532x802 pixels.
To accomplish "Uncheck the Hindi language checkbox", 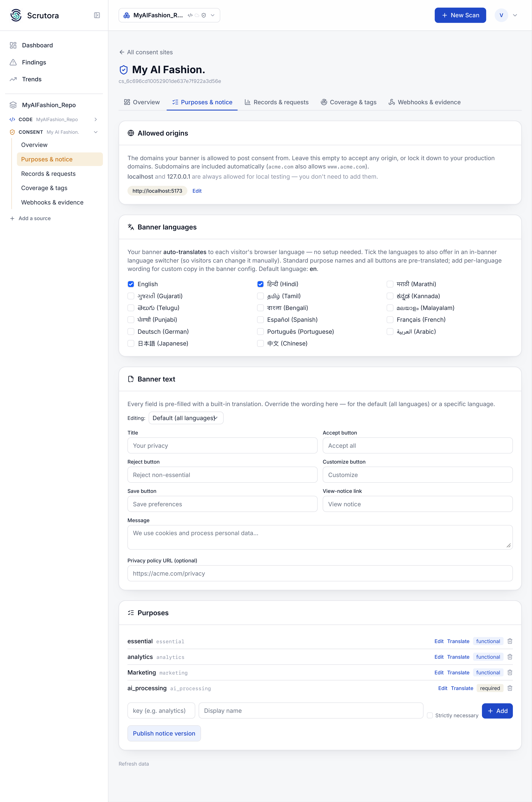I will pos(260,284).
